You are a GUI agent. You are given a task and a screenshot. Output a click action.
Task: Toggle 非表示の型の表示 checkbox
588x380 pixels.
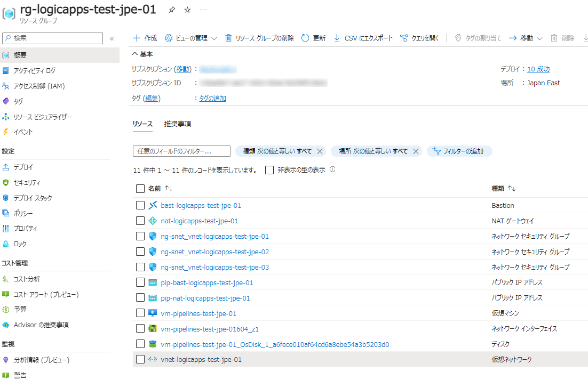click(269, 170)
